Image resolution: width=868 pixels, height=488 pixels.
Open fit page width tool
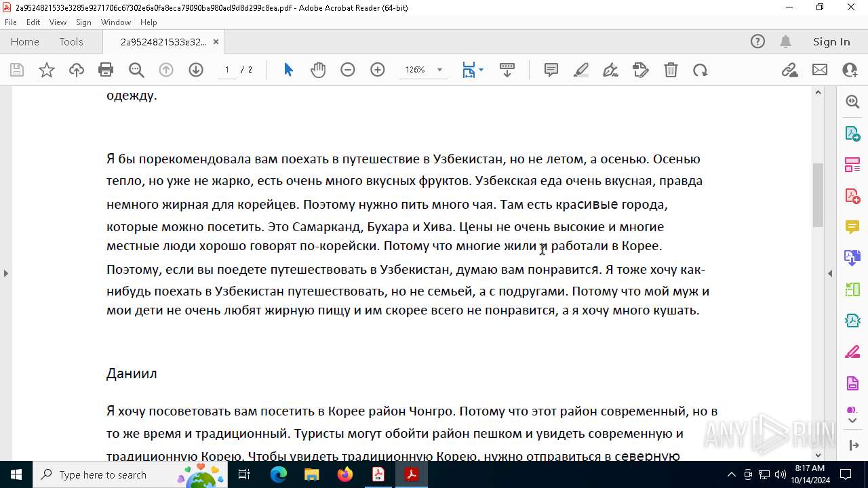469,70
